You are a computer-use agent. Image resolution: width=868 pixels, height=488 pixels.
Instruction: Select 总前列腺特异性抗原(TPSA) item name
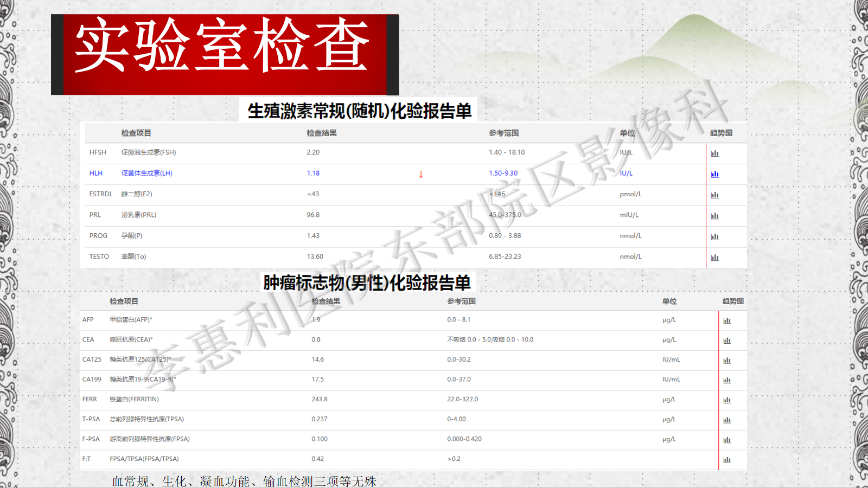[x=146, y=419]
